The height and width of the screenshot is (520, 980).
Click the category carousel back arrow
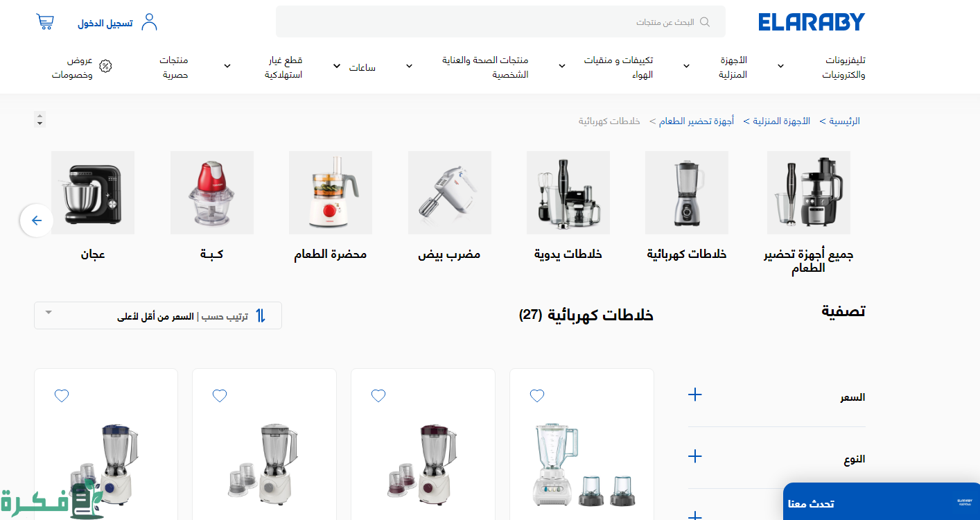coord(37,220)
